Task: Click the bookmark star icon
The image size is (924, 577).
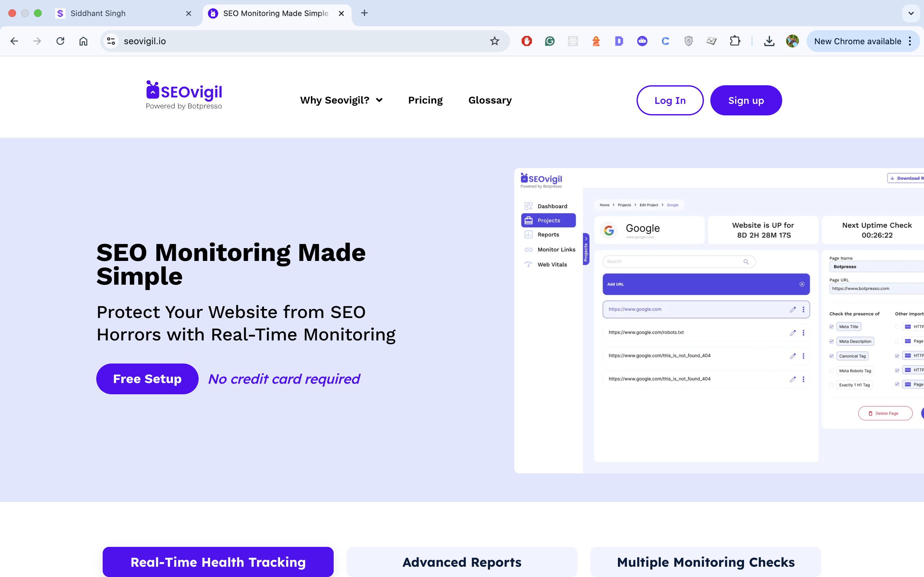Action: (x=494, y=41)
